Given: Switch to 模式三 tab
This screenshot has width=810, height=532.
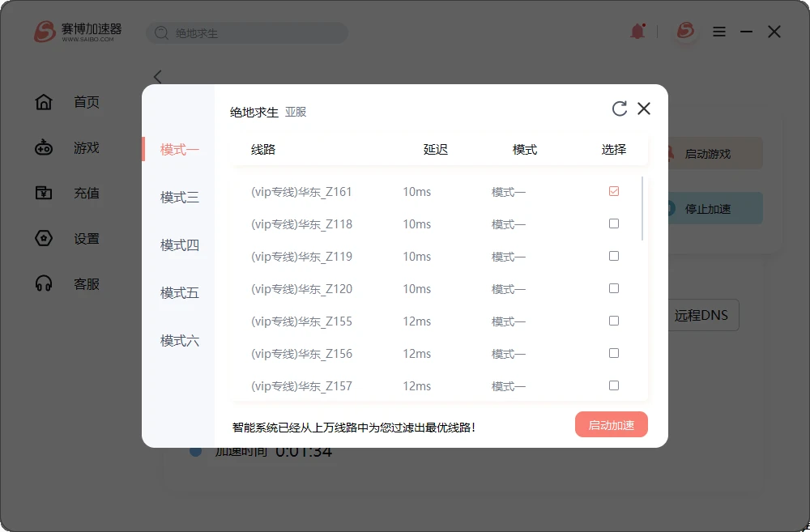Looking at the screenshot, I should [179, 198].
